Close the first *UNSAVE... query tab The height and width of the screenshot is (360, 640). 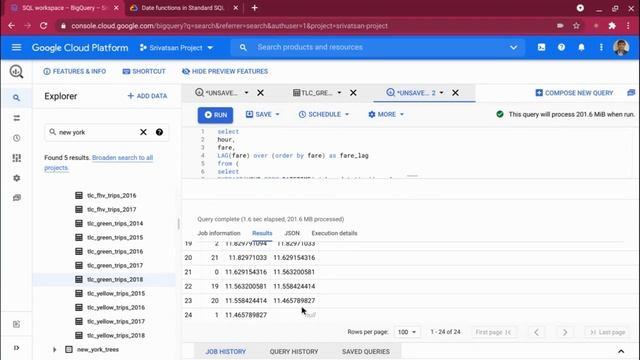(x=260, y=93)
